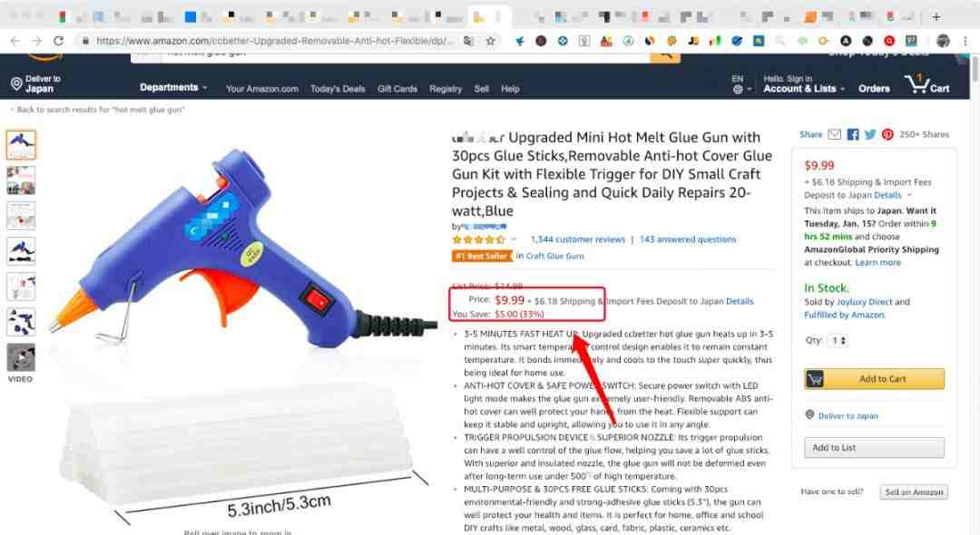Open a new browser tab
The image size is (980, 535).
tap(936, 17)
